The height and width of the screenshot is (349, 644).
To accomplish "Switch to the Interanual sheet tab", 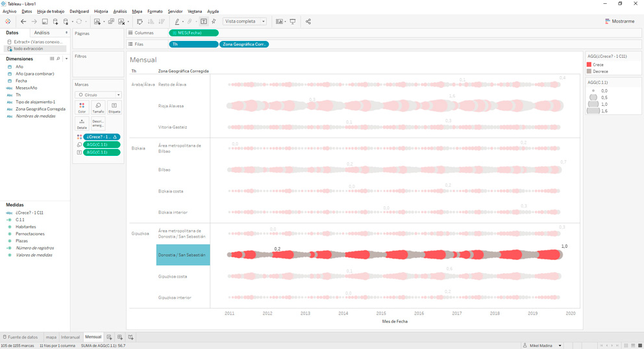I will 71,337.
